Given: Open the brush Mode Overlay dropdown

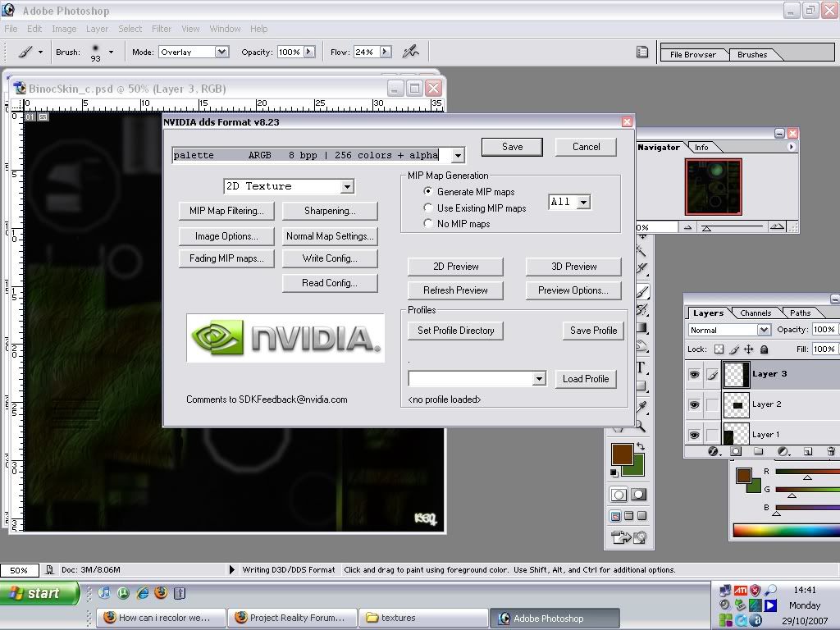Looking at the screenshot, I should tap(221, 52).
